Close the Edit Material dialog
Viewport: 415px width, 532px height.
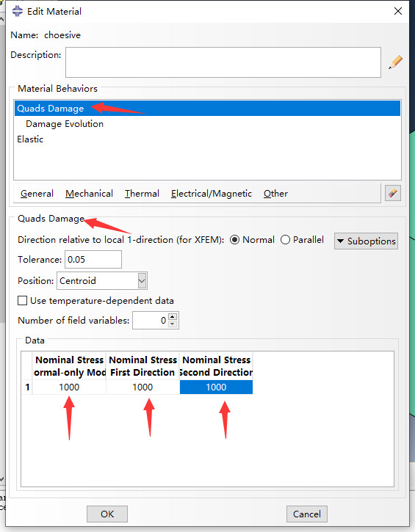coord(398,11)
